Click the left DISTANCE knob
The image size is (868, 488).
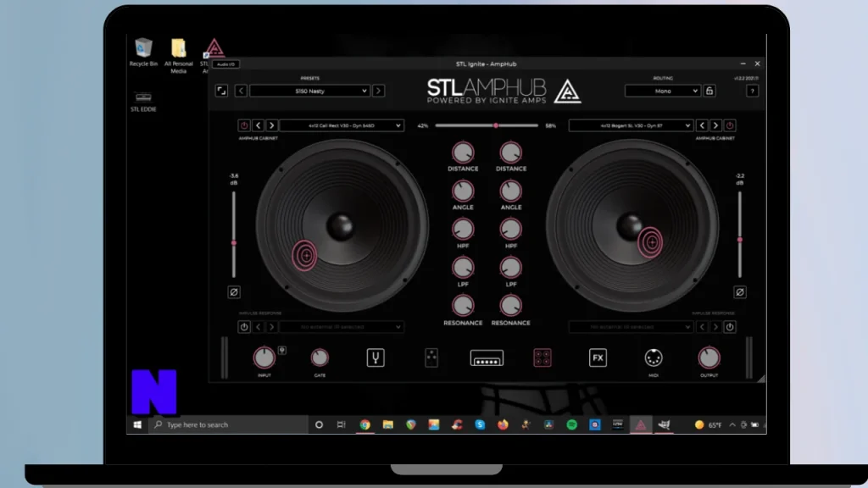pyautogui.click(x=463, y=152)
